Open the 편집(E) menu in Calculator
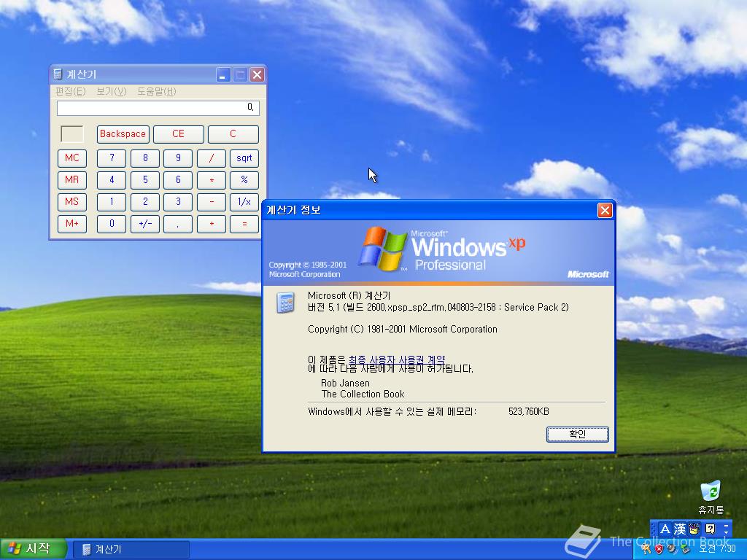This screenshot has width=747, height=560. tap(71, 91)
